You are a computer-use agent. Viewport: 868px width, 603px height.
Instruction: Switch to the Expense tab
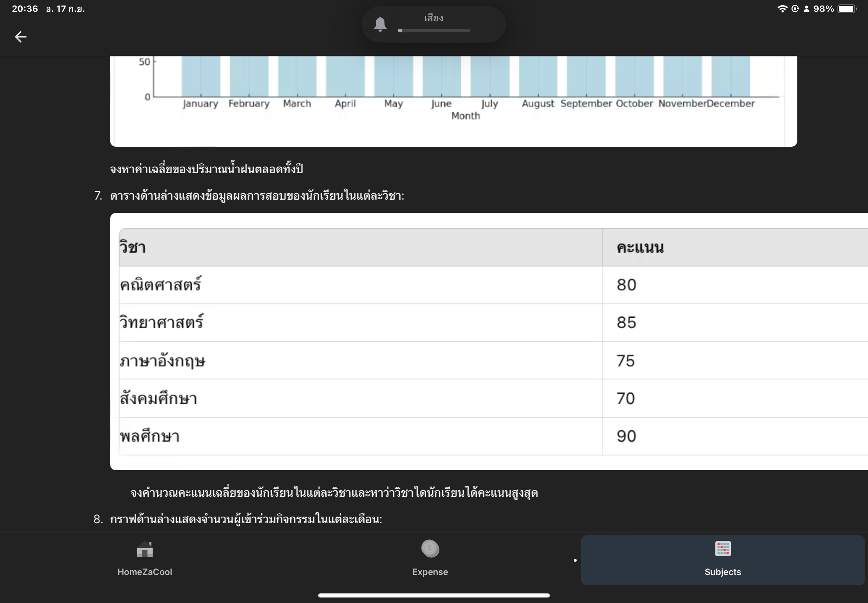(x=430, y=571)
